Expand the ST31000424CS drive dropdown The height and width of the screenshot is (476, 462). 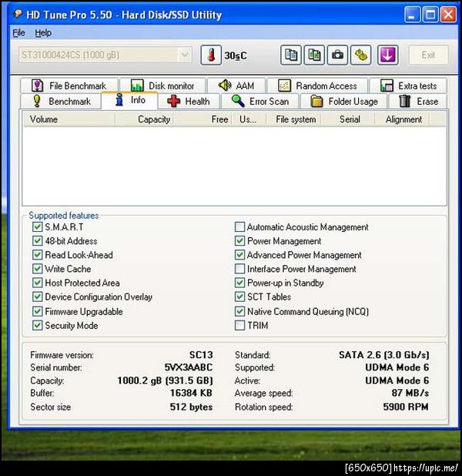pyautogui.click(x=185, y=55)
